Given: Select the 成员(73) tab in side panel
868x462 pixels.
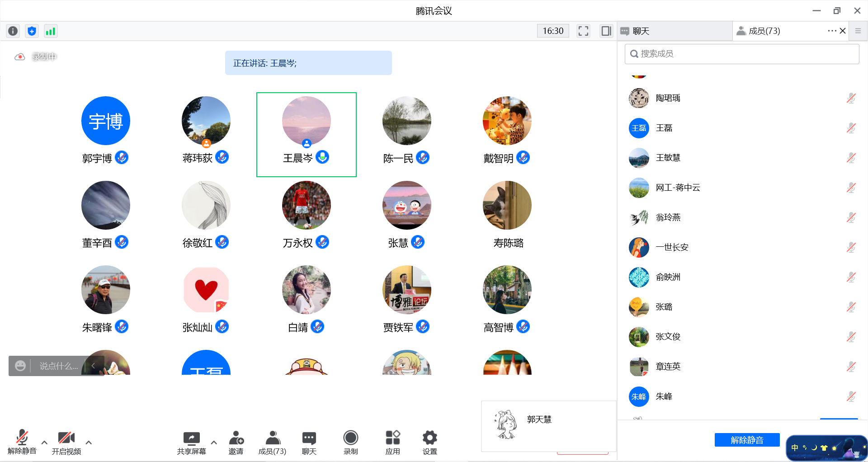Looking at the screenshot, I should click(764, 31).
